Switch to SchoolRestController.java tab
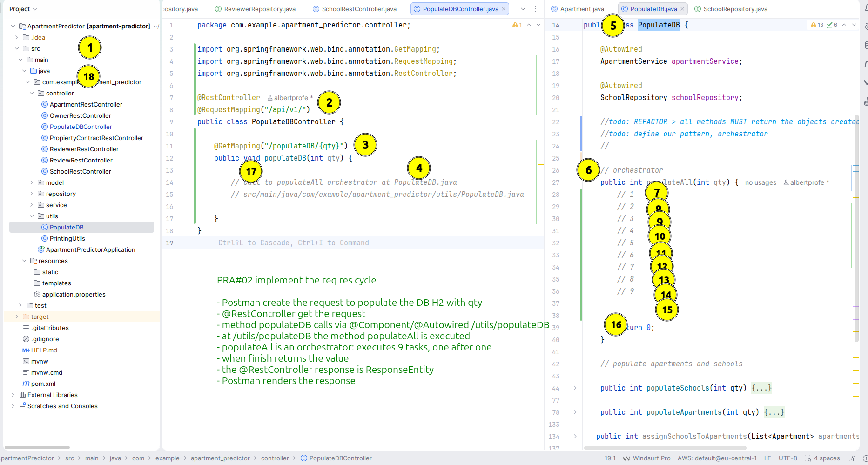The height and width of the screenshot is (465, 868). coord(358,9)
